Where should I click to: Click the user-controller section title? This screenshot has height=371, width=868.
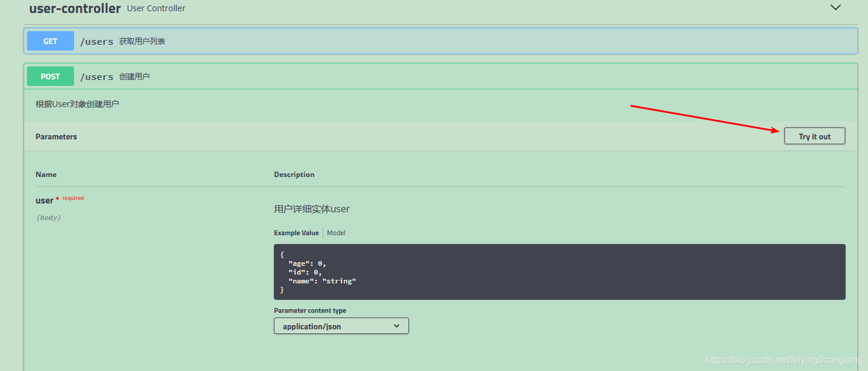coord(75,8)
